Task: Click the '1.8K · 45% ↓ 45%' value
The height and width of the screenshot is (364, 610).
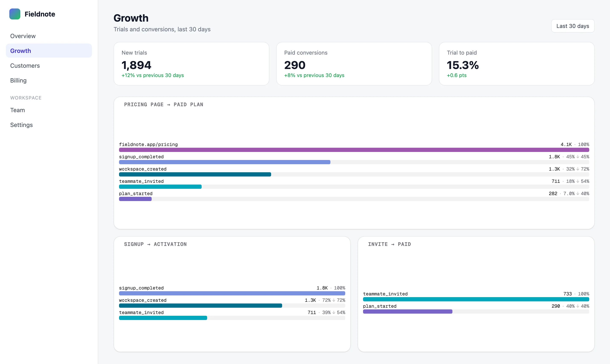Action: tap(569, 157)
